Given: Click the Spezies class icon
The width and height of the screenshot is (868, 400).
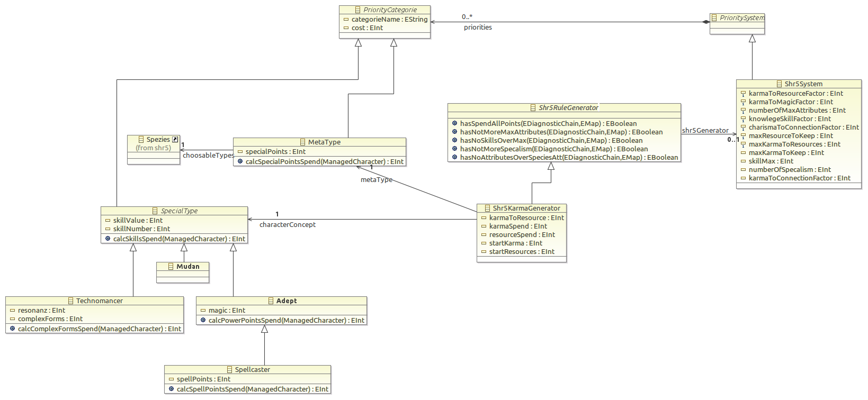Looking at the screenshot, I should click(141, 140).
